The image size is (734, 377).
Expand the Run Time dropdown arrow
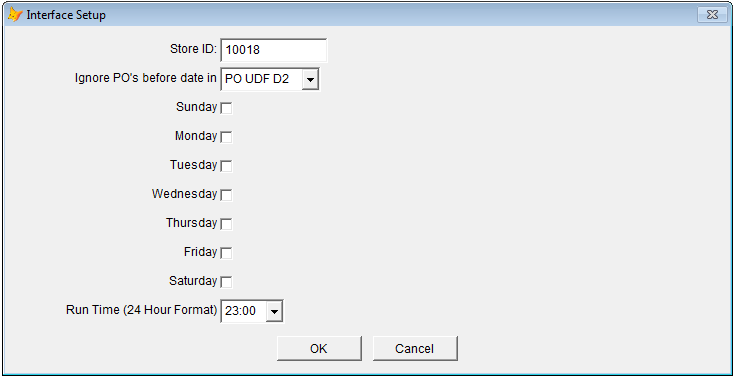coord(274,311)
